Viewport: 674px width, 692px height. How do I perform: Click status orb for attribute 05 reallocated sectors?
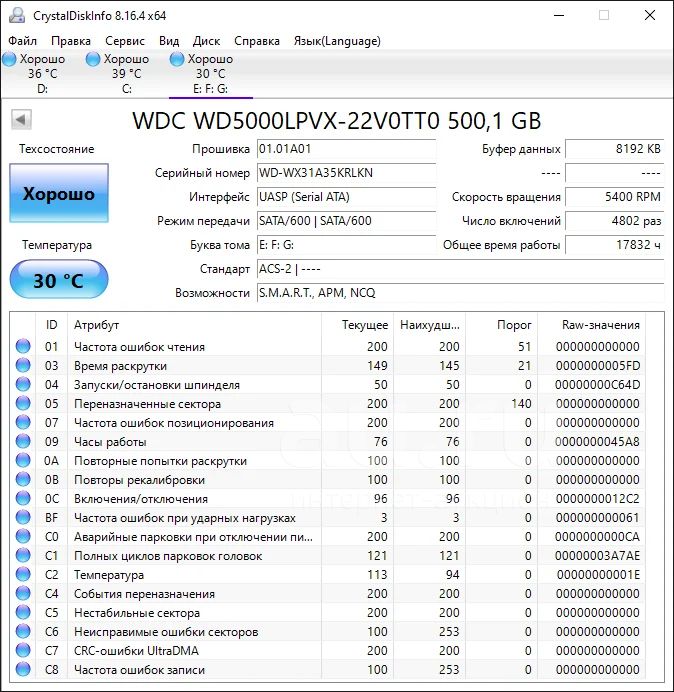tap(23, 404)
